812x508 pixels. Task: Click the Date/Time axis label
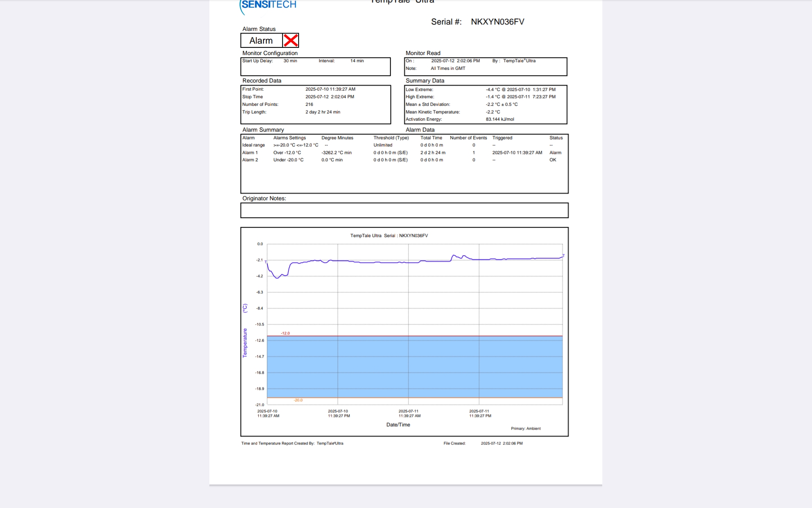(x=398, y=425)
